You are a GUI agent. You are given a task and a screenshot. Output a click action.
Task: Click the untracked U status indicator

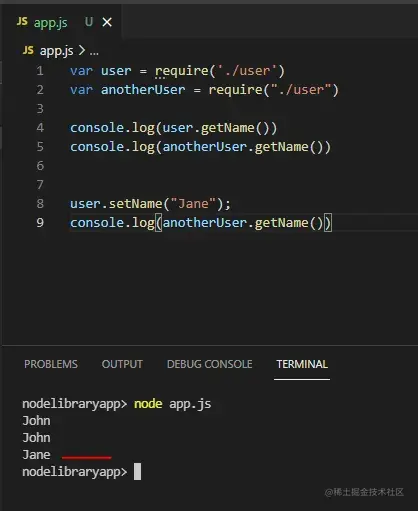(x=89, y=22)
